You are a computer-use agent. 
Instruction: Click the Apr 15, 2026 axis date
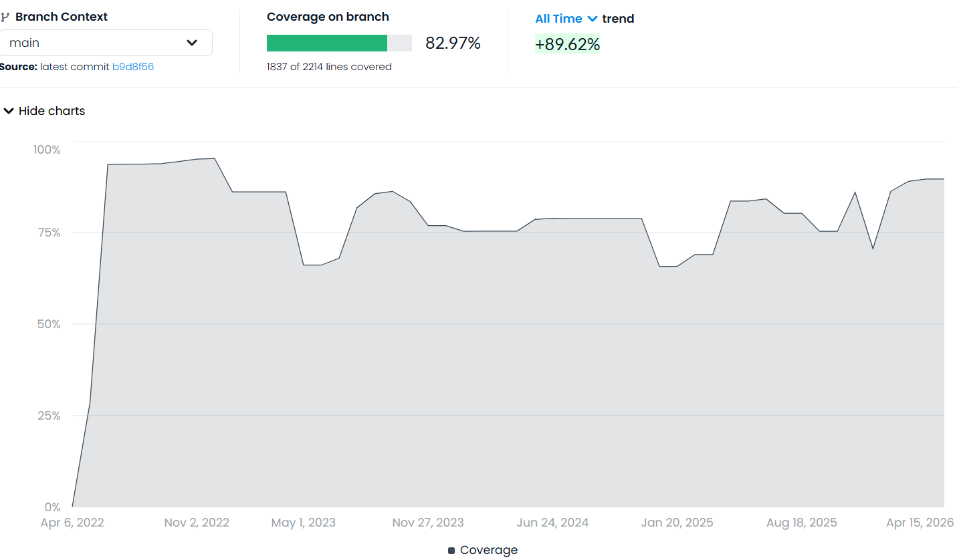(920, 523)
